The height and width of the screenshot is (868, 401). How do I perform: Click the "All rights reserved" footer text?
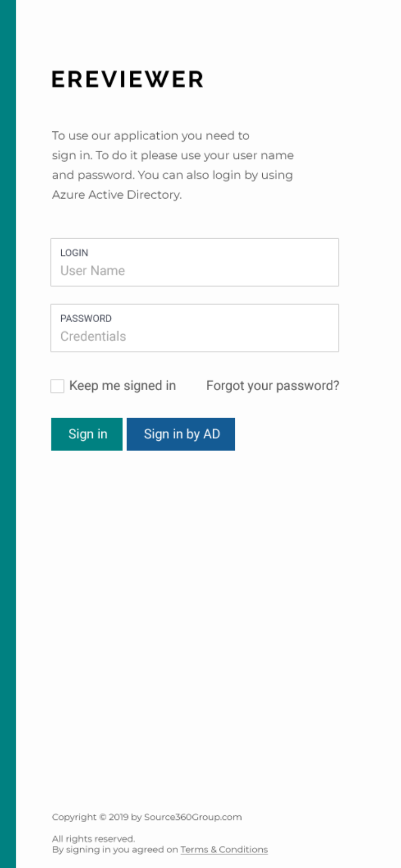93,838
